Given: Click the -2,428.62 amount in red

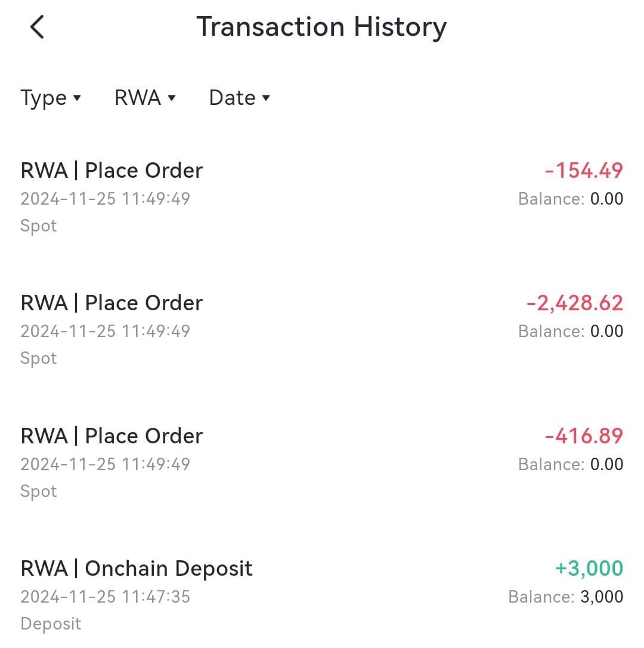Looking at the screenshot, I should coord(575,303).
